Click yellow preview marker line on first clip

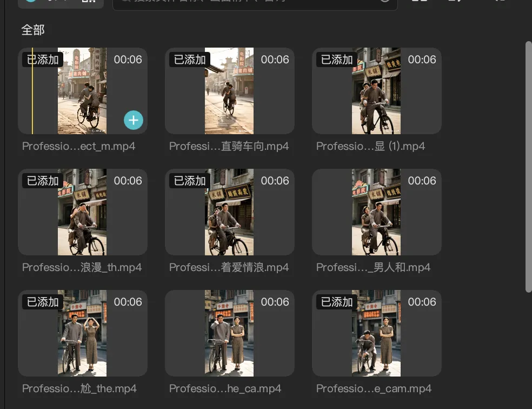[32, 91]
